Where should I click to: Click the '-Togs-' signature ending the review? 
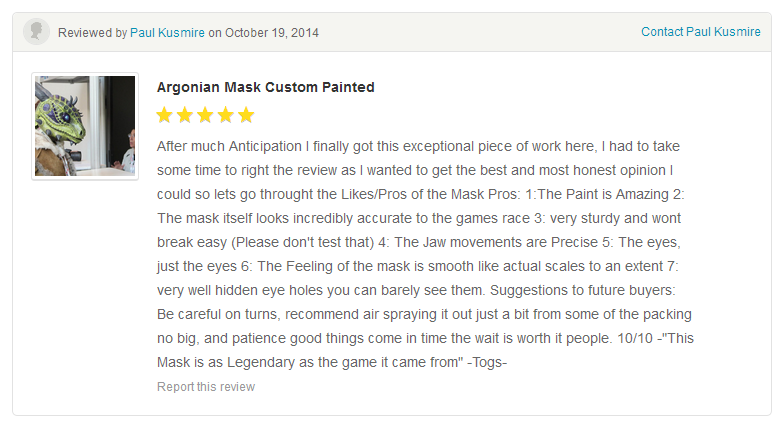(487, 362)
